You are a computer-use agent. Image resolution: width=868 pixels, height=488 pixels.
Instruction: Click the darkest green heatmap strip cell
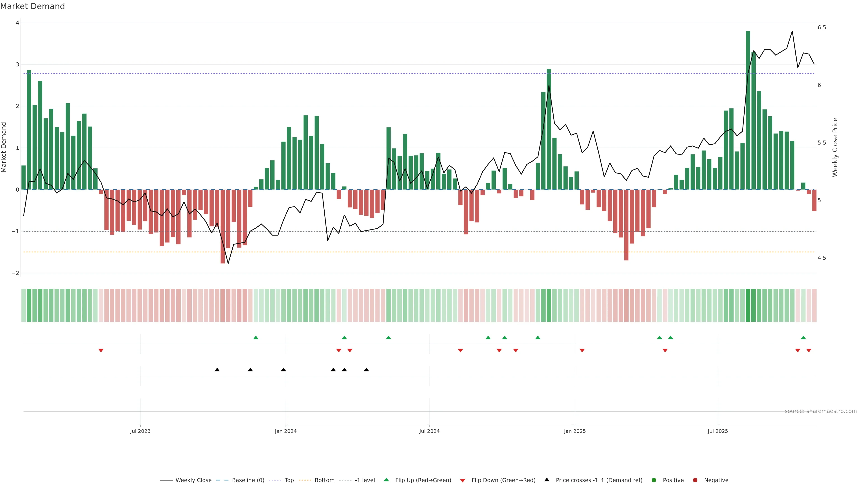748,305
